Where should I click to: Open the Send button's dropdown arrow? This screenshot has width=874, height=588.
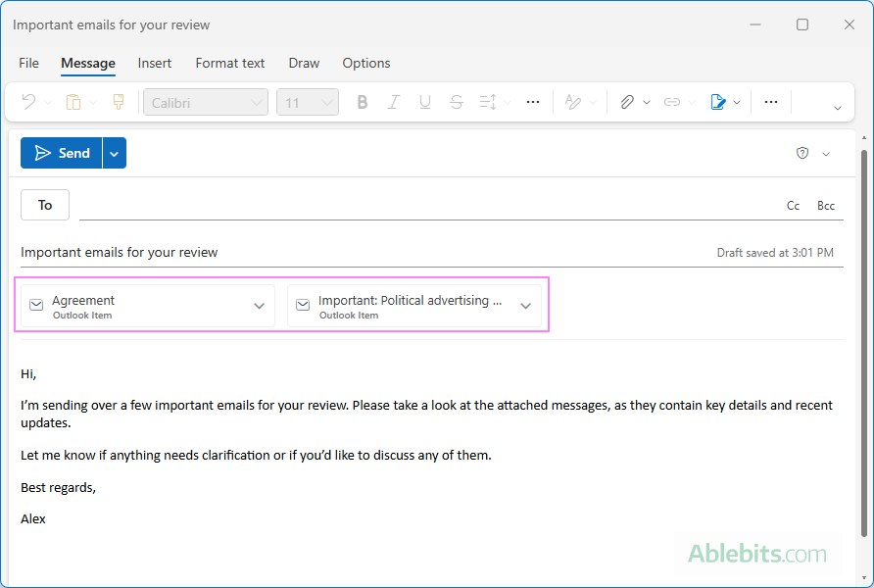pos(113,153)
